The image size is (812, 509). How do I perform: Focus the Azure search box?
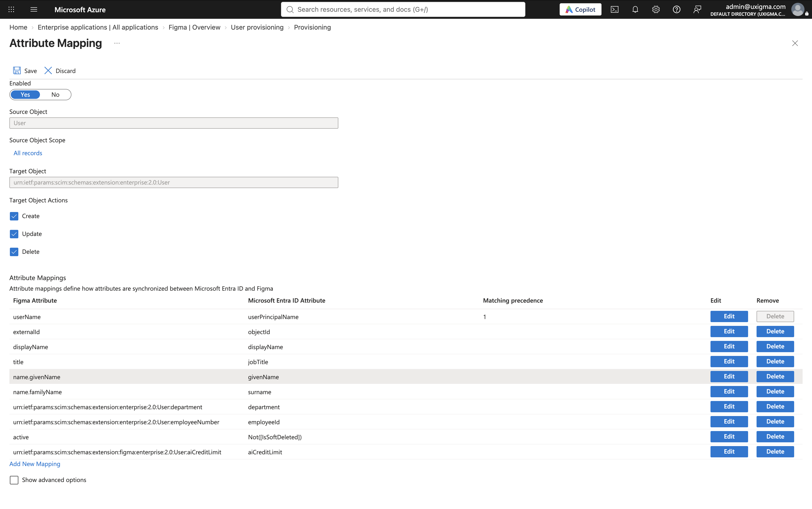point(403,9)
